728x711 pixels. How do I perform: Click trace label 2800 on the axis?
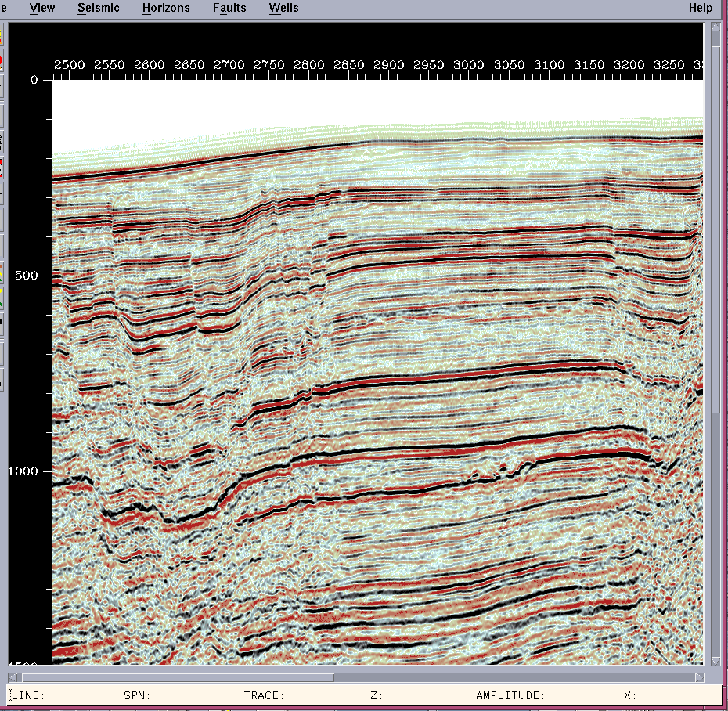308,65
